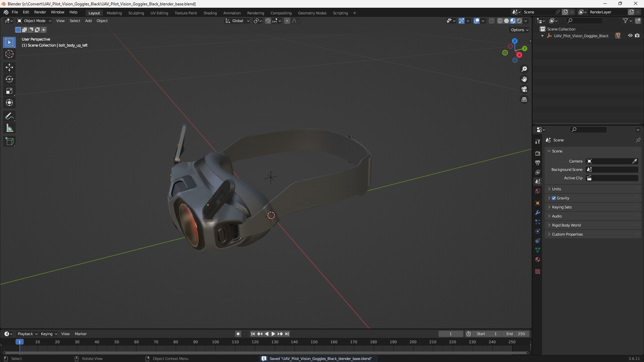Click the Pan view hand icon
This screenshot has height=362, width=644.
pos(524,79)
